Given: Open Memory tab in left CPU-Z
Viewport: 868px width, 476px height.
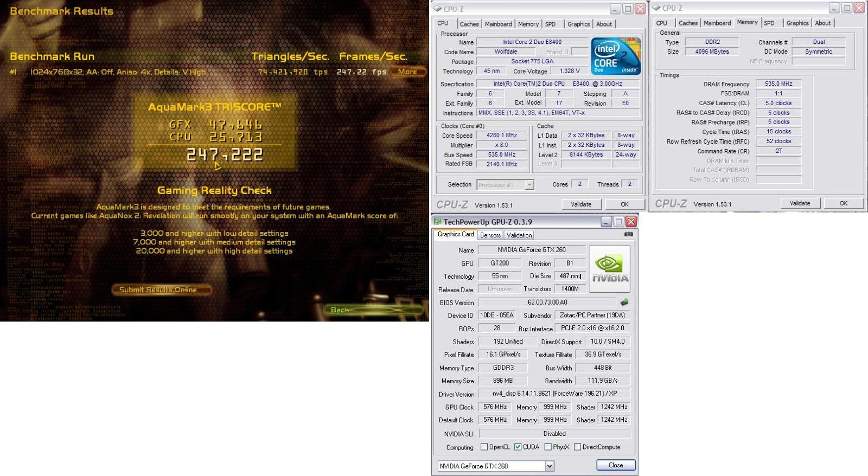Looking at the screenshot, I should pyautogui.click(x=528, y=24).
